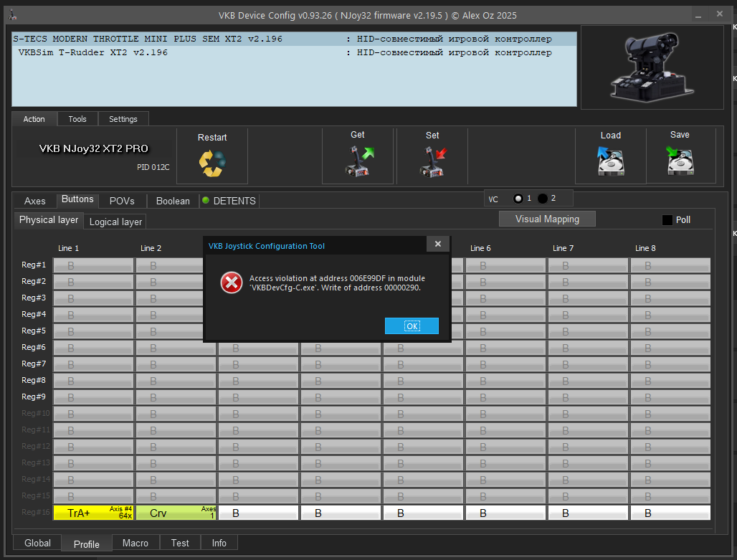Click the Load hard drive icon
Image resolution: width=737 pixels, height=560 pixels.
click(611, 161)
